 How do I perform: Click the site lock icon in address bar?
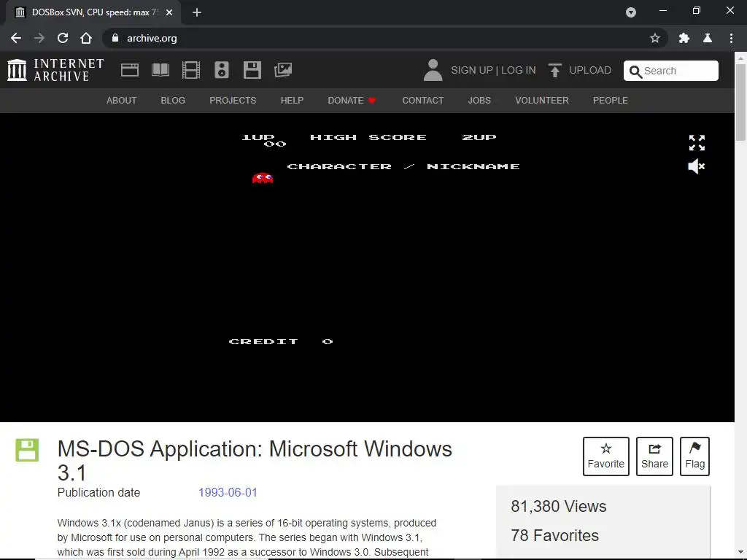115,38
